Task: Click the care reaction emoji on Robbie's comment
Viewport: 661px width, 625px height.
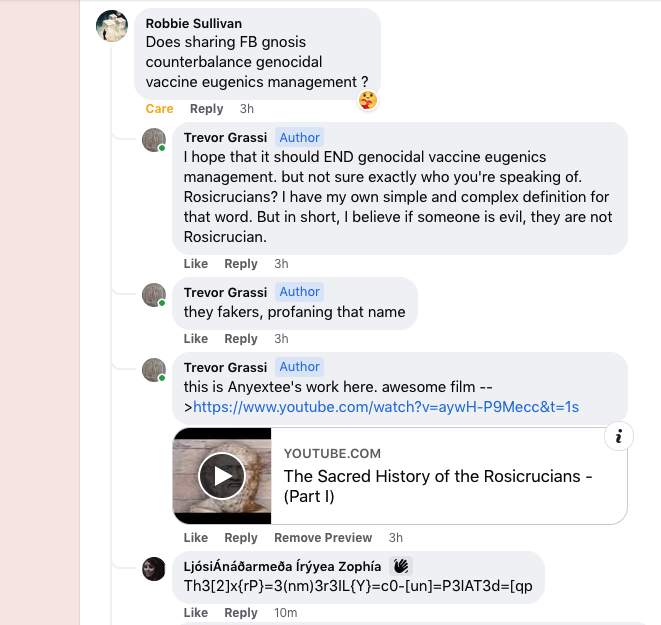Action: [369, 99]
